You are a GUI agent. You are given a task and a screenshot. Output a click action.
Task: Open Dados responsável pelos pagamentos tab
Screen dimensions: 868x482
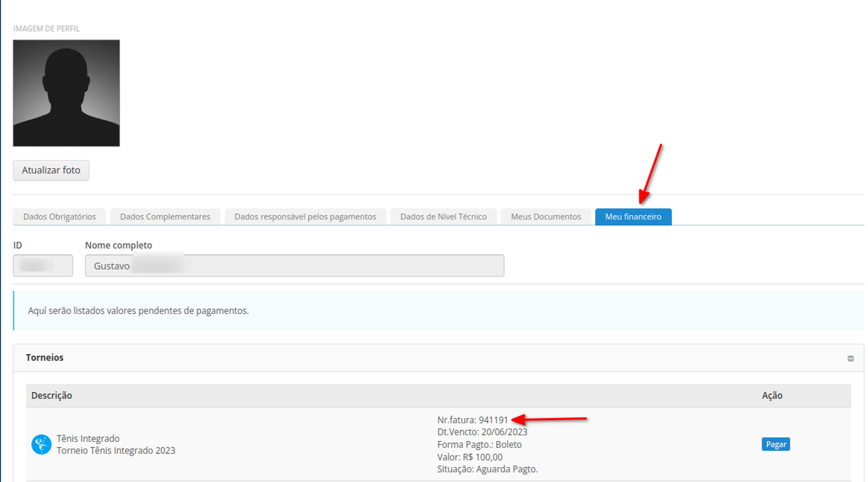305,216
